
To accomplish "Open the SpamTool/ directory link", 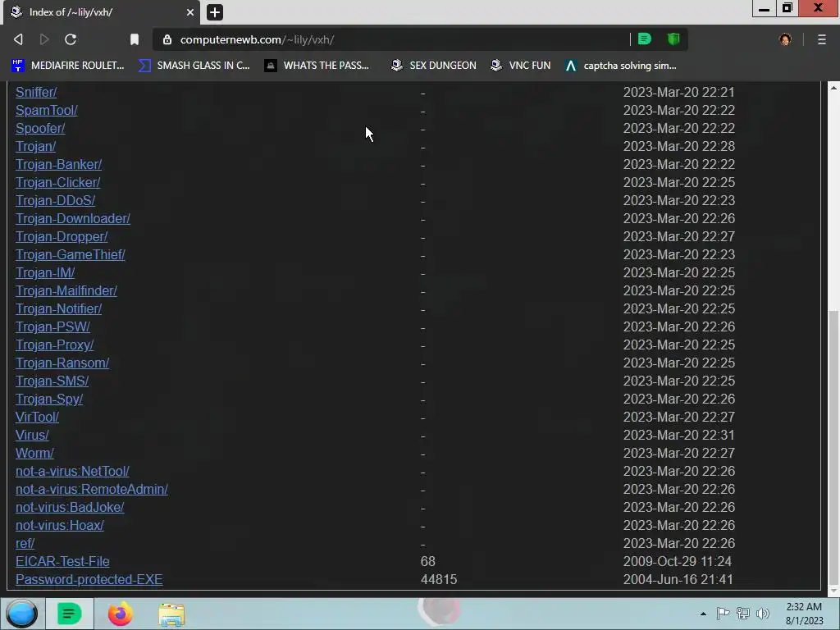I will point(47,111).
